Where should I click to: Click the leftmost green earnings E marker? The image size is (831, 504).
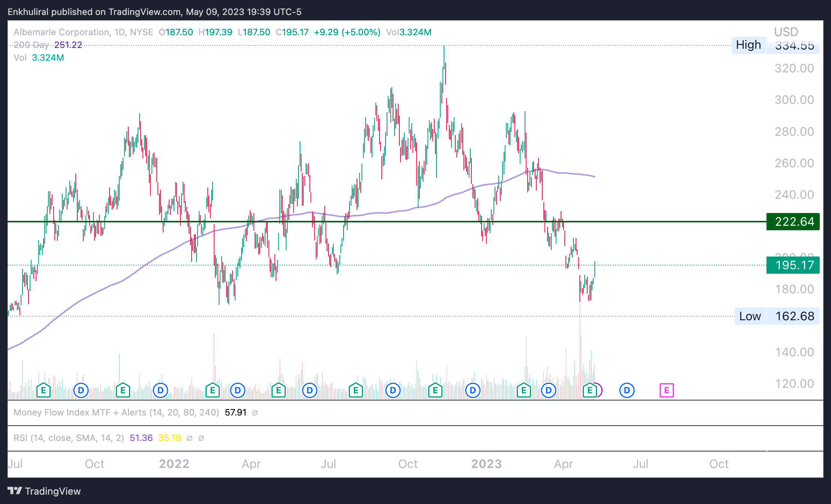(43, 390)
